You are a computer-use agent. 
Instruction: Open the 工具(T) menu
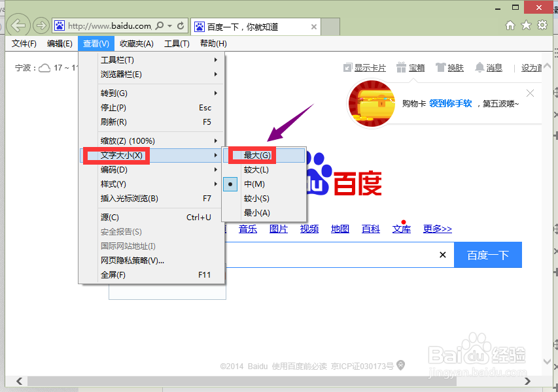tap(177, 43)
